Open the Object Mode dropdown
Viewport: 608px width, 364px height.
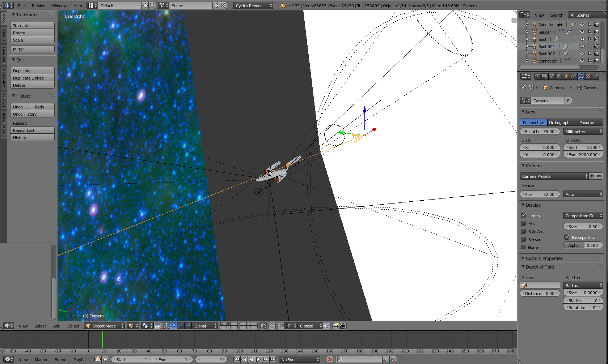104,326
